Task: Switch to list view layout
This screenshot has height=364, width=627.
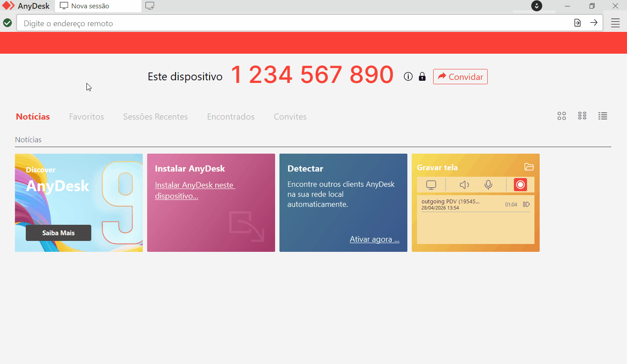Action: [603, 116]
